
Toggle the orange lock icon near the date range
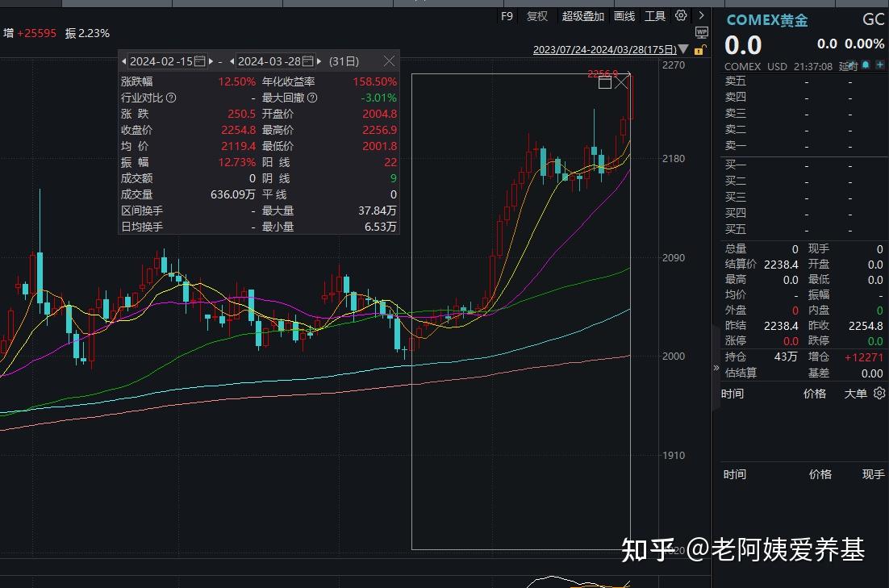pyautogui.click(x=700, y=50)
